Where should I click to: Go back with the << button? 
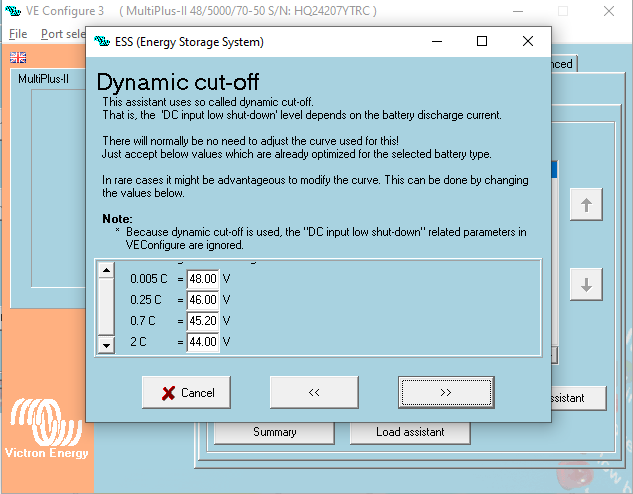coord(314,393)
